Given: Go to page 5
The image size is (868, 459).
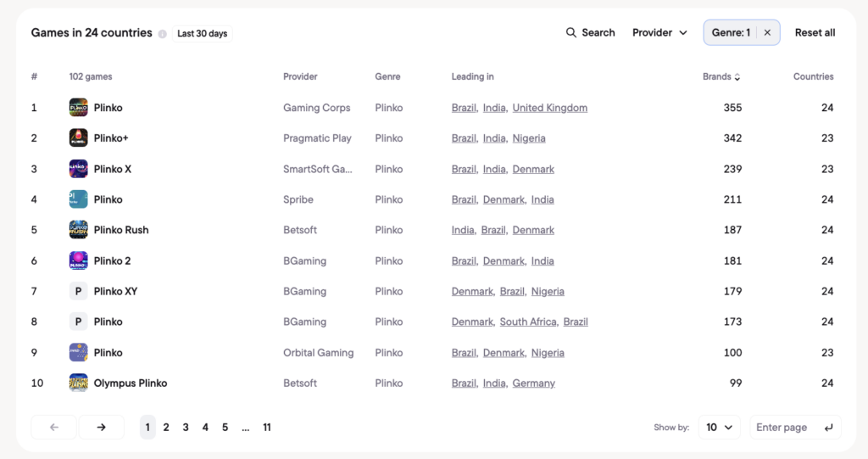Looking at the screenshot, I should coord(225,428).
